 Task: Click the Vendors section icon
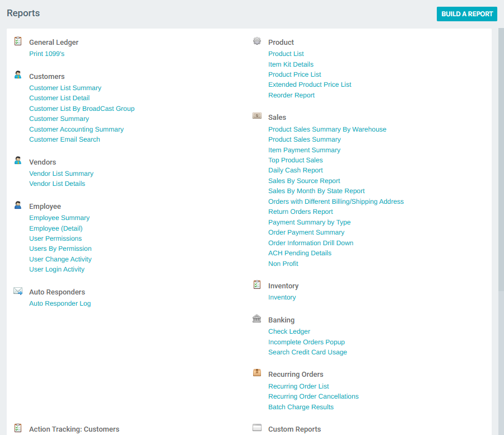click(17, 160)
